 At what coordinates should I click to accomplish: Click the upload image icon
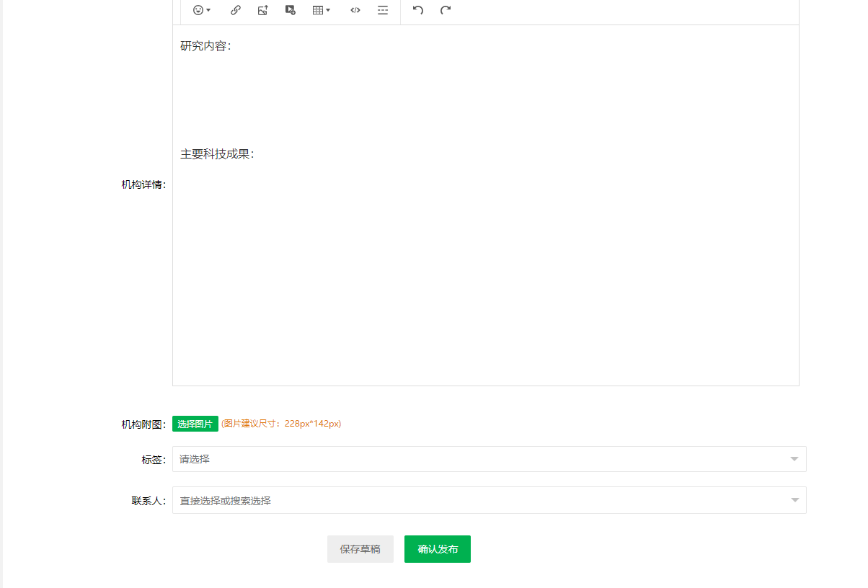coord(263,10)
